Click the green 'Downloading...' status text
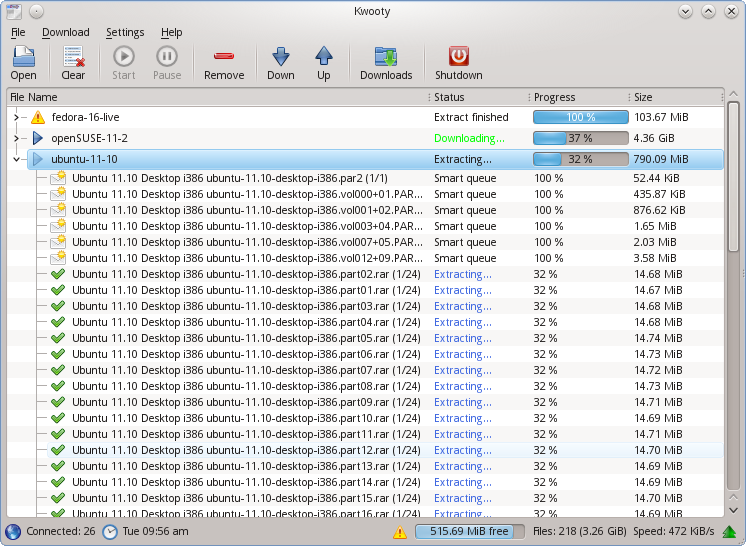The height and width of the screenshot is (546, 746). tap(469, 138)
